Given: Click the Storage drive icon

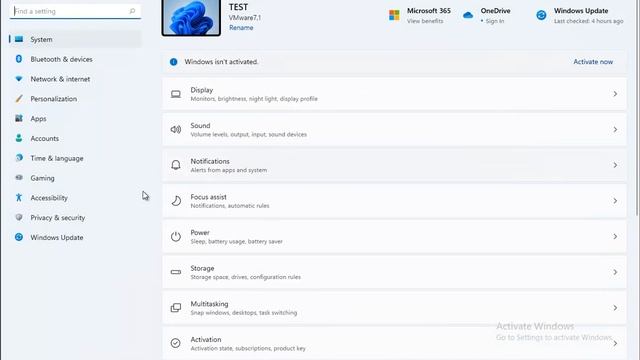Looking at the screenshot, I should (176, 272).
